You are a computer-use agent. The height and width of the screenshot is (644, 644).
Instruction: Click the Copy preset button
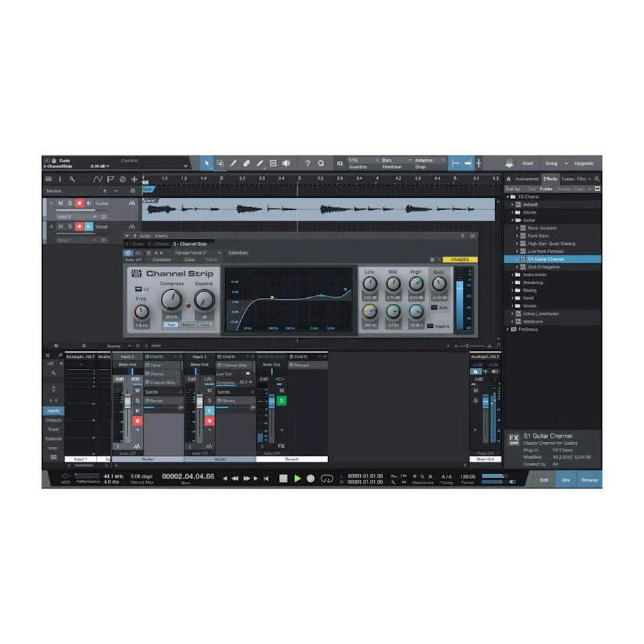tap(190, 260)
